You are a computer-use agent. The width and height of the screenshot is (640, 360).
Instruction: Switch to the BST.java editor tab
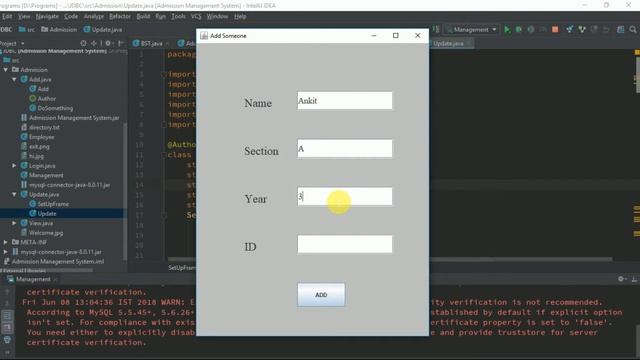pyautogui.click(x=150, y=43)
